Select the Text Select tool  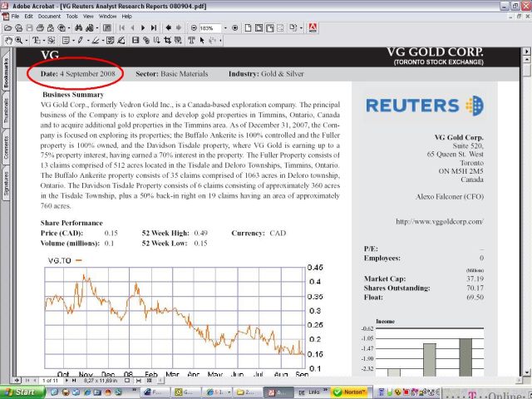37,41
